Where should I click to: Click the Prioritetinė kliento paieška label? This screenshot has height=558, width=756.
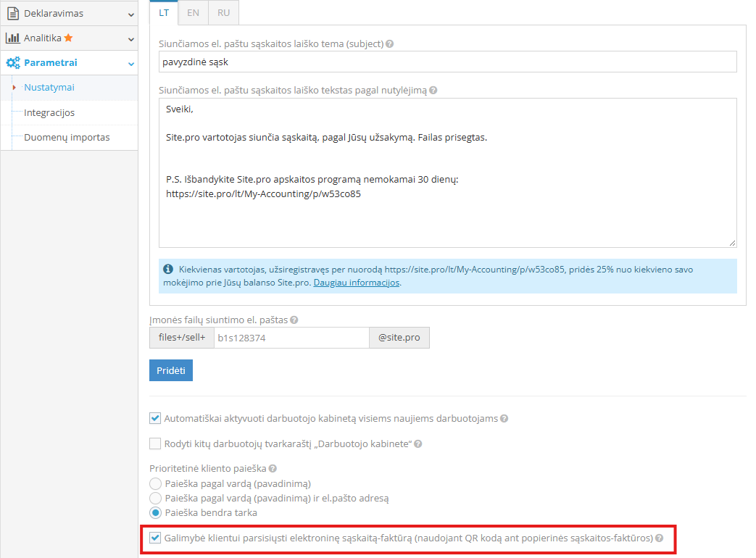click(x=208, y=468)
